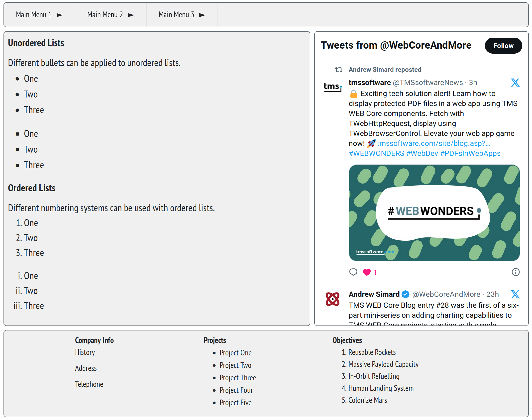Click Project Four in footer
532x420 pixels.
236,390
